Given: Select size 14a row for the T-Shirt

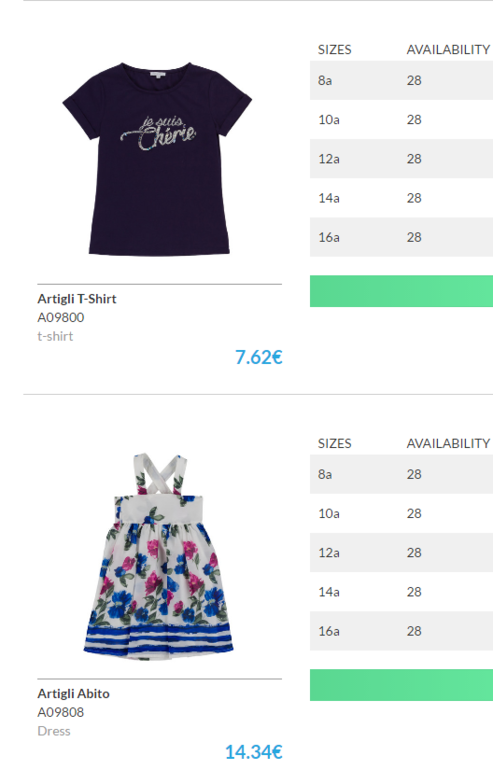Looking at the screenshot, I should pyautogui.click(x=401, y=198).
